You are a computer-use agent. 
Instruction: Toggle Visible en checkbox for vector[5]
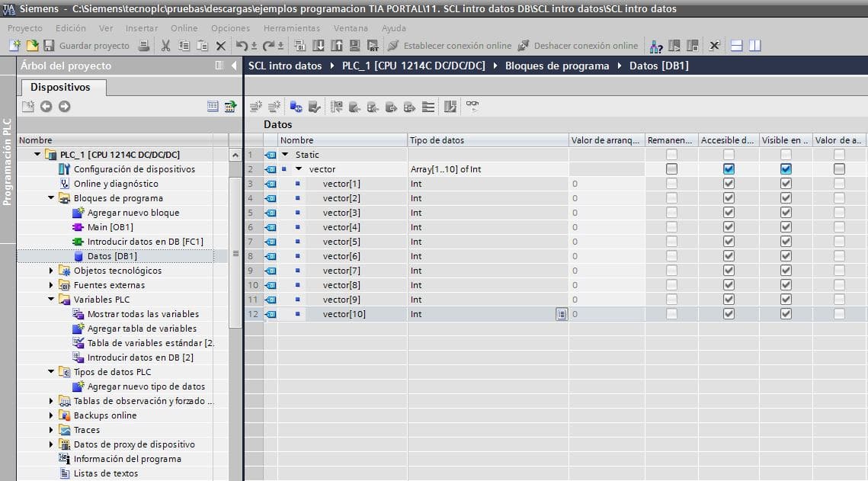[x=786, y=242]
